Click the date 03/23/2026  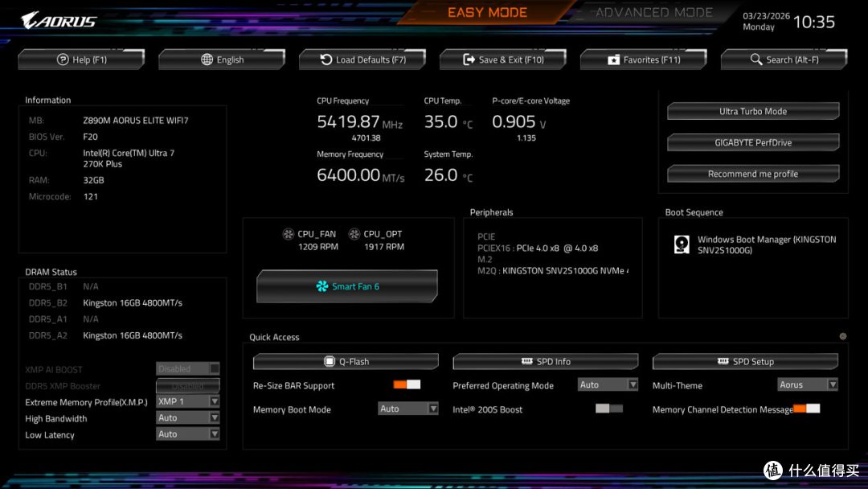(x=766, y=16)
